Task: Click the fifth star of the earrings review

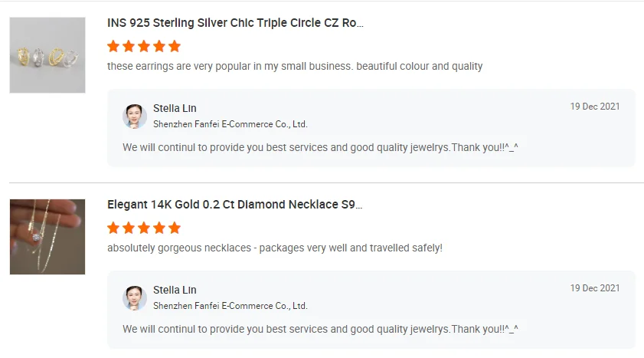Action: tap(175, 46)
